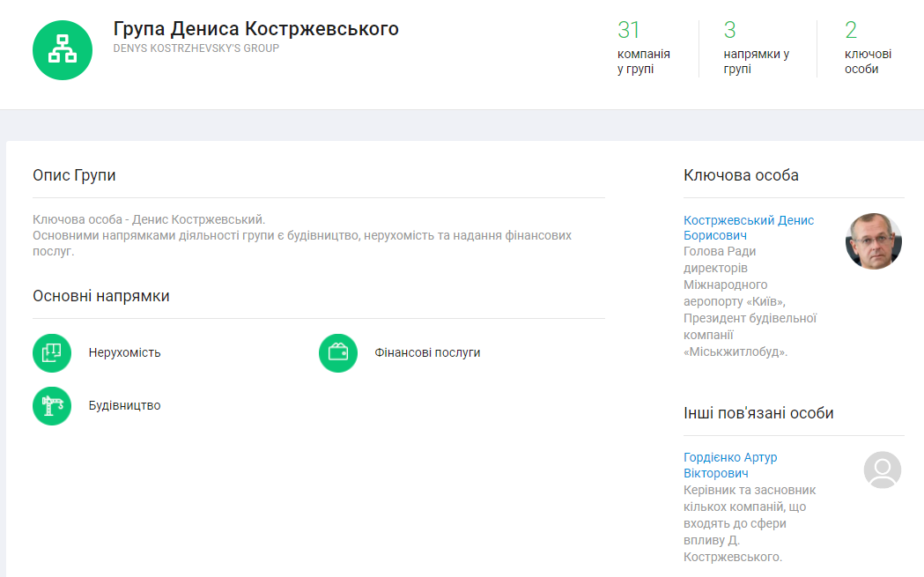Click the Фінансові послуги wallet icon
This screenshot has width=924, height=577.
click(x=338, y=353)
